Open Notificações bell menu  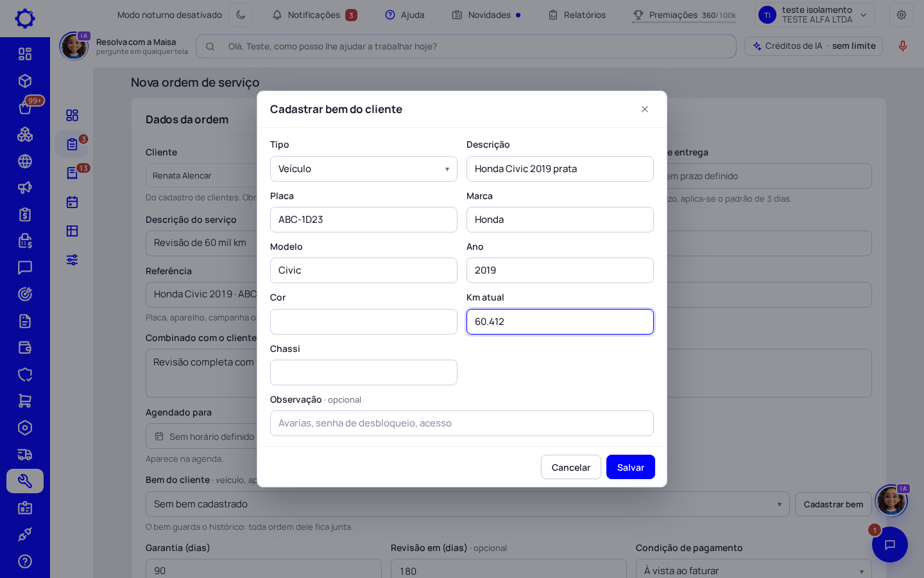(x=314, y=15)
